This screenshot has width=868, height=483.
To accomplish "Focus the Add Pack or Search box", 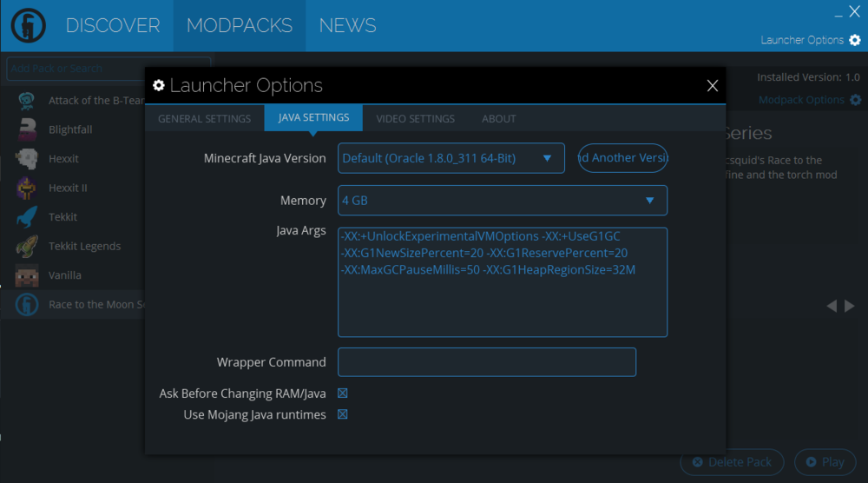I will [108, 69].
